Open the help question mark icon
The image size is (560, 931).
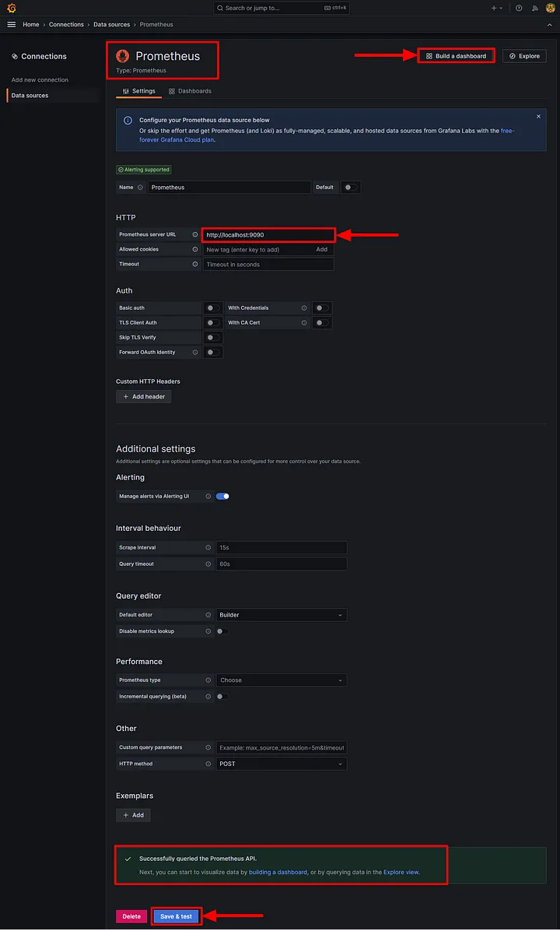[519, 9]
